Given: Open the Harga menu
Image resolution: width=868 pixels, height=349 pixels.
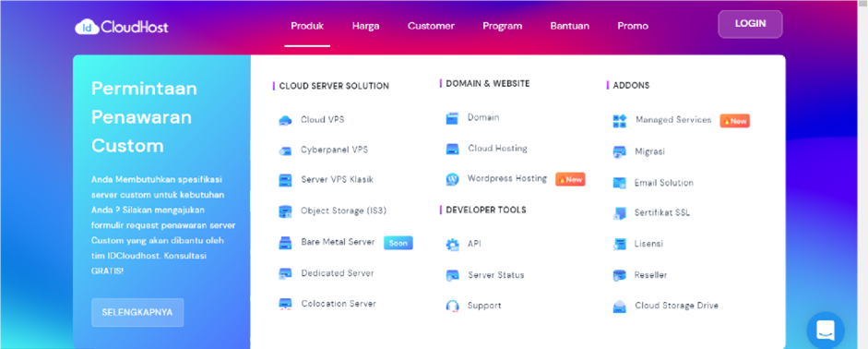Looking at the screenshot, I should [x=366, y=26].
